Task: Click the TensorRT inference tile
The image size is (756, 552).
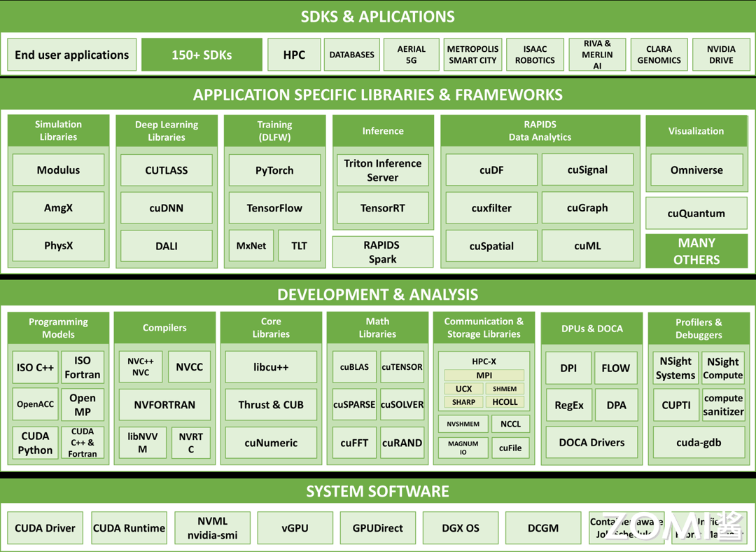Action: point(383,208)
